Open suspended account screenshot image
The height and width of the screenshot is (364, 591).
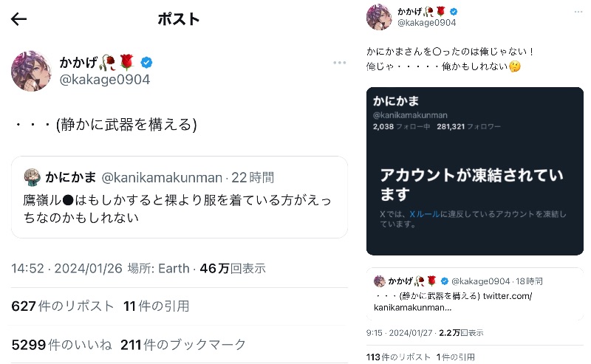(x=474, y=171)
